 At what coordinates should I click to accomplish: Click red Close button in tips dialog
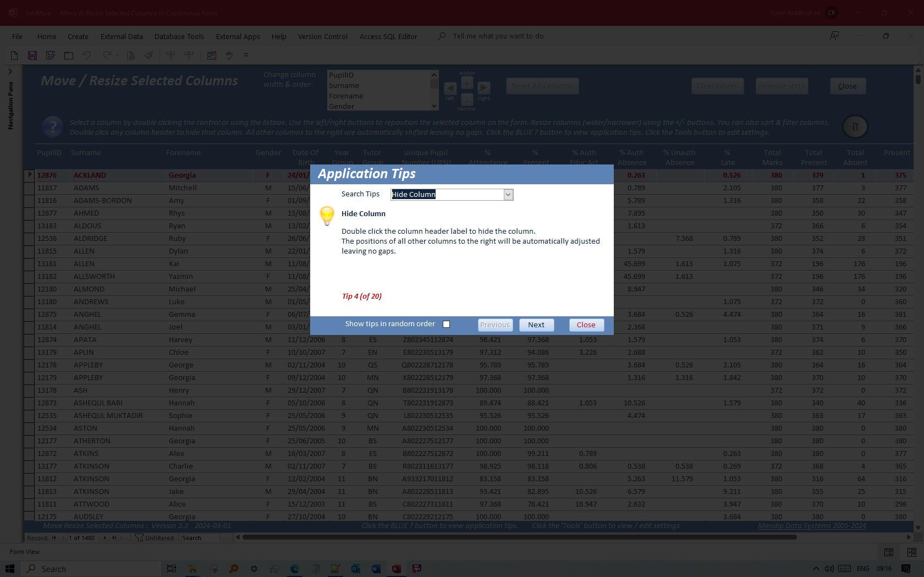pyautogui.click(x=586, y=325)
